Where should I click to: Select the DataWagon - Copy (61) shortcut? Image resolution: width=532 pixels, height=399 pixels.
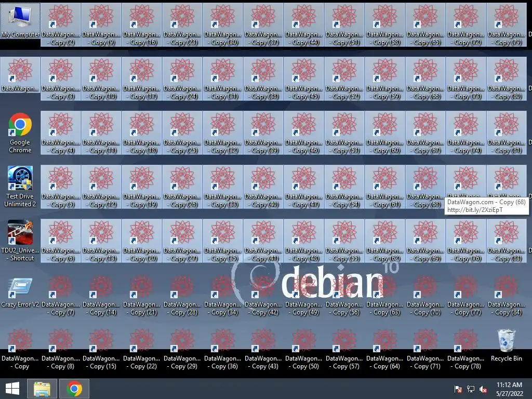point(385,187)
